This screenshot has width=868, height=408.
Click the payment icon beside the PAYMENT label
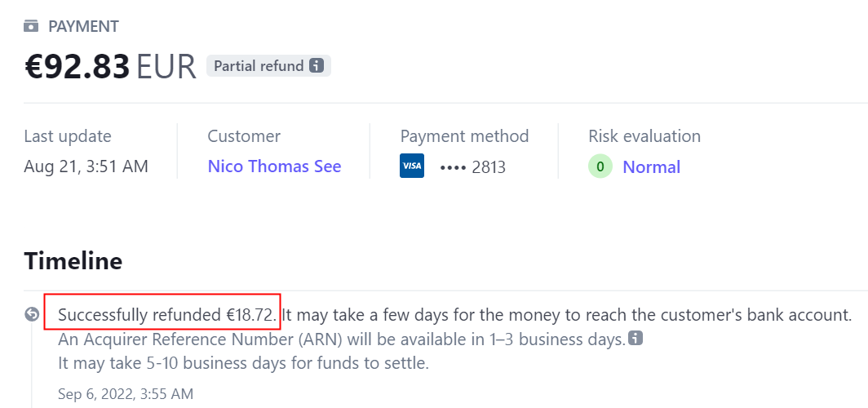tap(31, 26)
